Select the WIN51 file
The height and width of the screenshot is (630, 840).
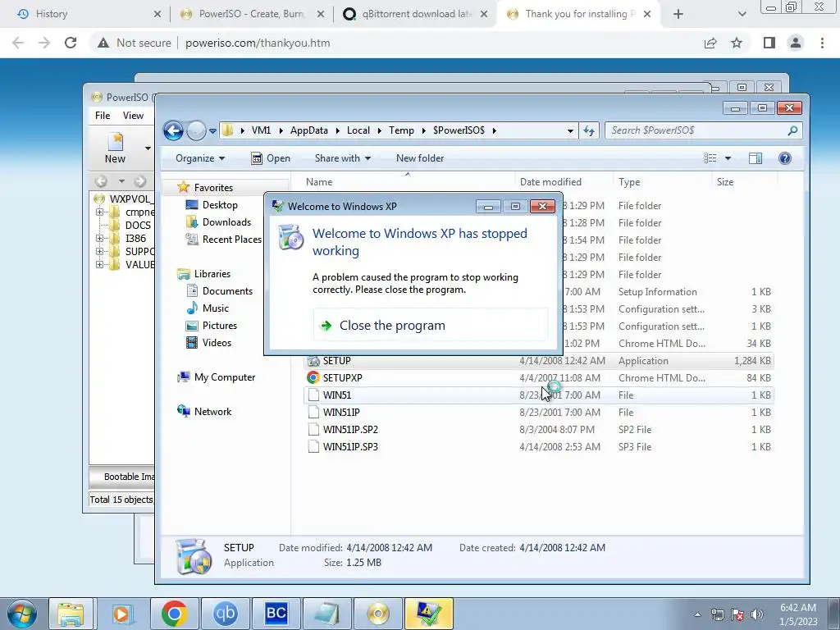pyautogui.click(x=538, y=395)
